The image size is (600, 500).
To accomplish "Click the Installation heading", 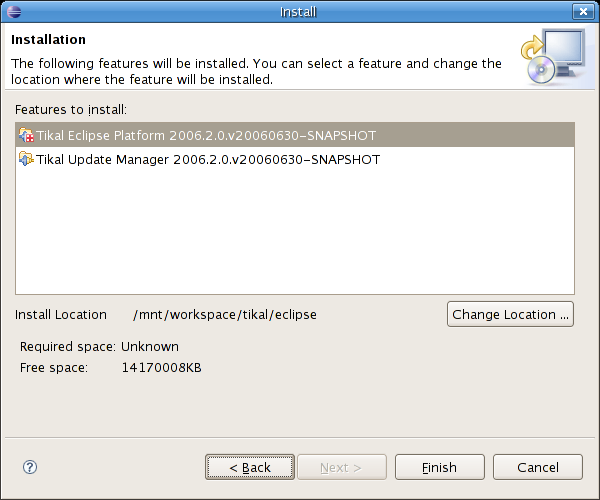I will pos(48,39).
